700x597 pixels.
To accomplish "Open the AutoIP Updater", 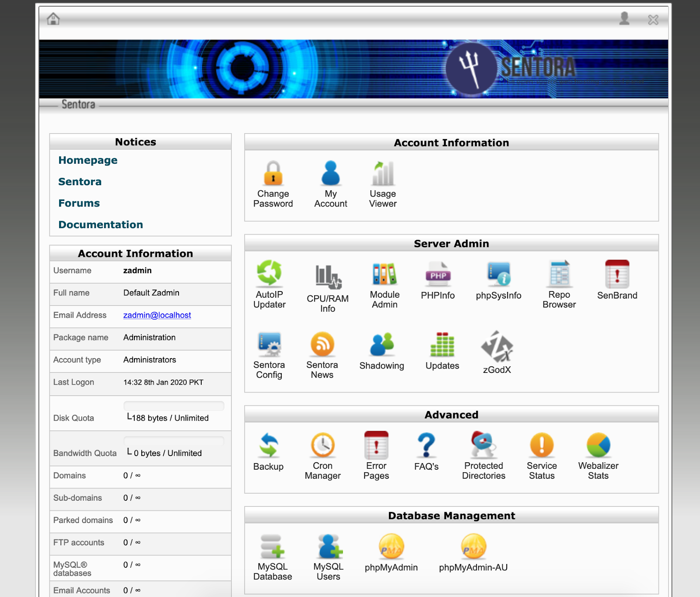I will (269, 285).
